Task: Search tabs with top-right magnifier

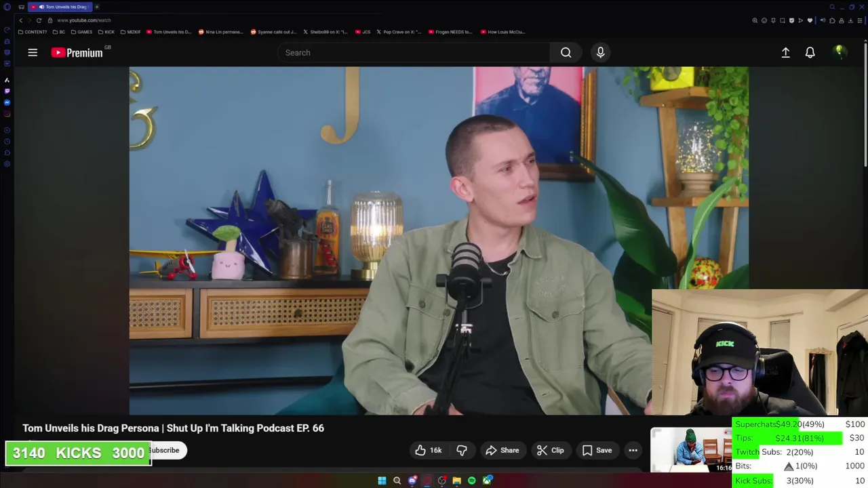Action: 832,7
